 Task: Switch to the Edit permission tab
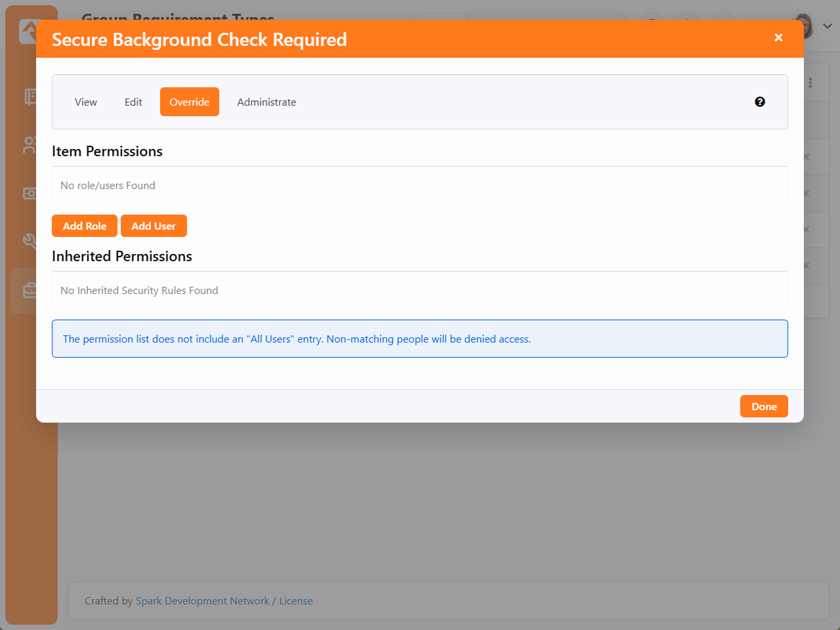pos(133,102)
